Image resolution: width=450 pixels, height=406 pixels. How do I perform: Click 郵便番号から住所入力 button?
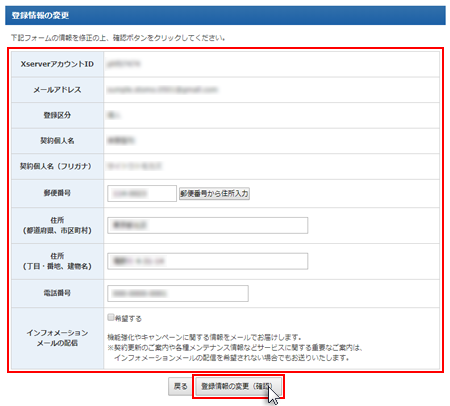pos(214,193)
